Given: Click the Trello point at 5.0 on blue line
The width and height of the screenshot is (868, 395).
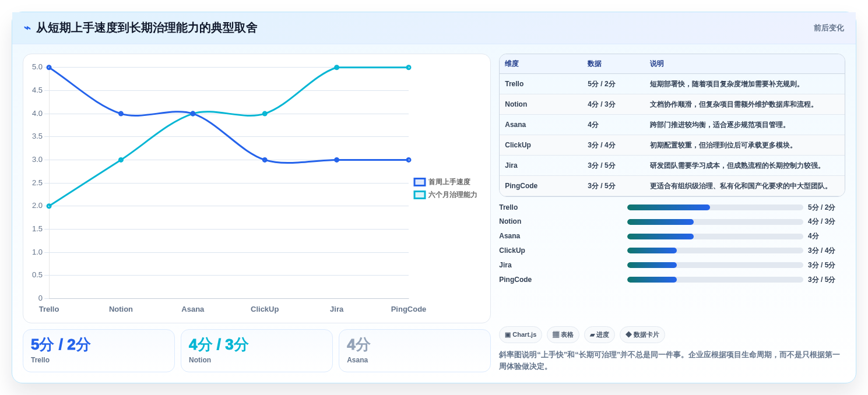Looking at the screenshot, I should point(49,68).
